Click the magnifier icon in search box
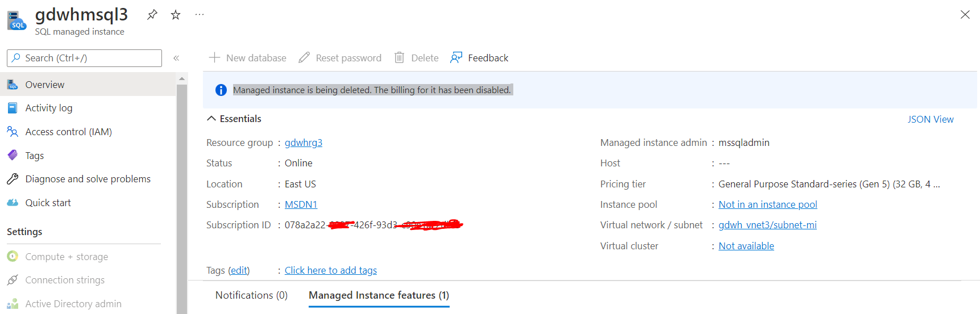Screen dimensions: 980x314 point(16,58)
